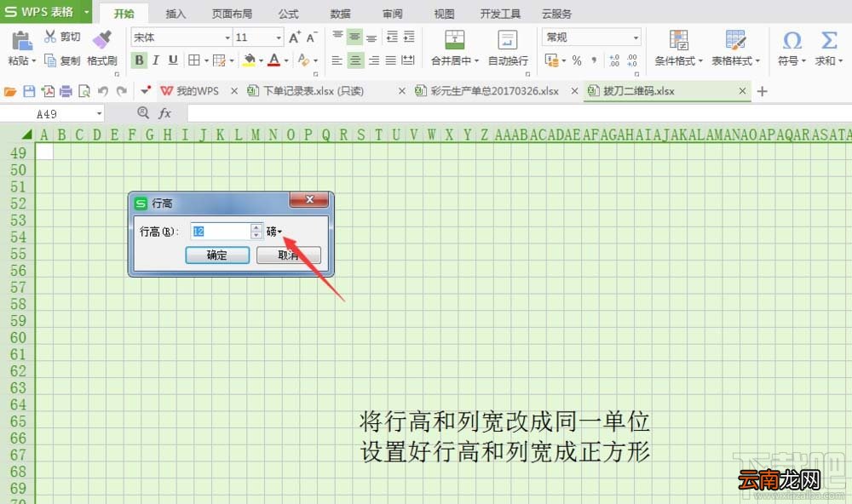Click 确定 button in 行高 dialog

(217, 255)
